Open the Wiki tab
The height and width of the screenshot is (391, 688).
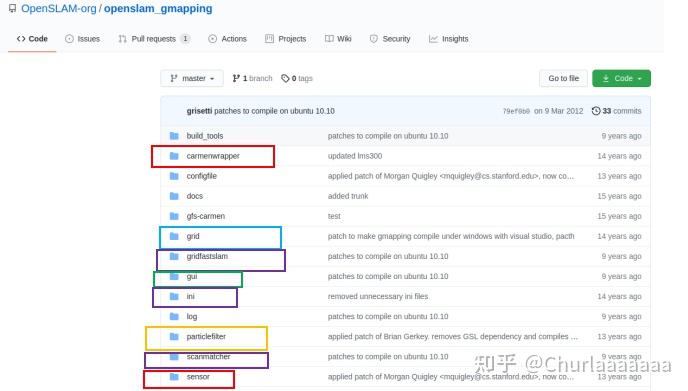coord(338,39)
